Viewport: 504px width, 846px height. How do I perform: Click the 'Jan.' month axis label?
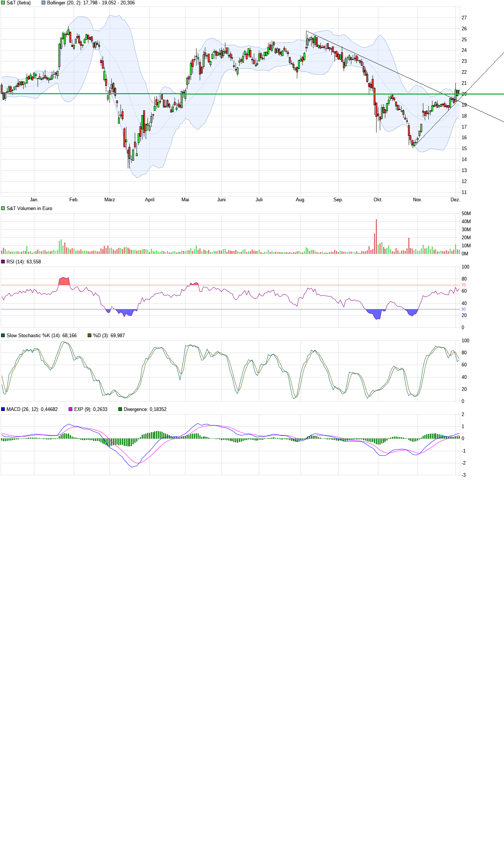(34, 200)
